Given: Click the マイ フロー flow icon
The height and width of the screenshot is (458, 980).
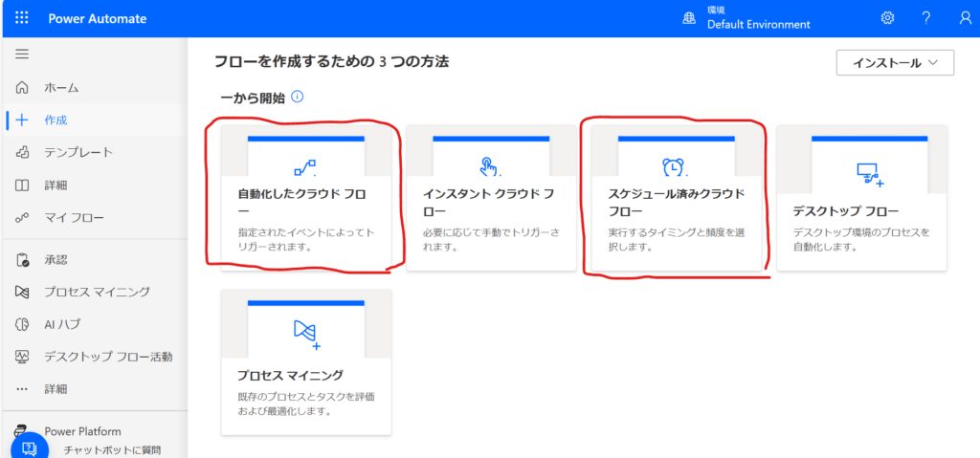Looking at the screenshot, I should coord(22,217).
